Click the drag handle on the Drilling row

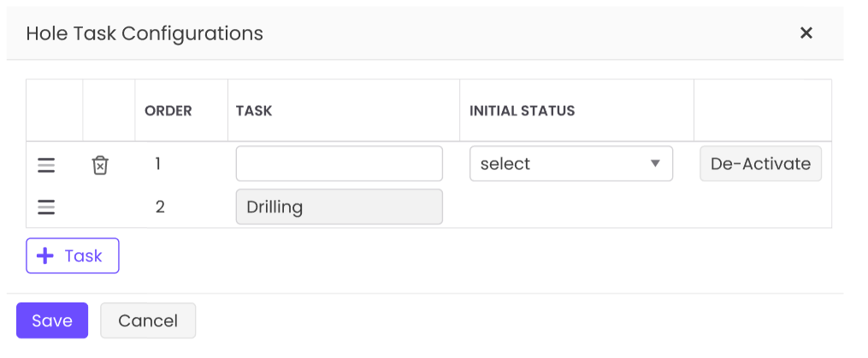(46, 207)
